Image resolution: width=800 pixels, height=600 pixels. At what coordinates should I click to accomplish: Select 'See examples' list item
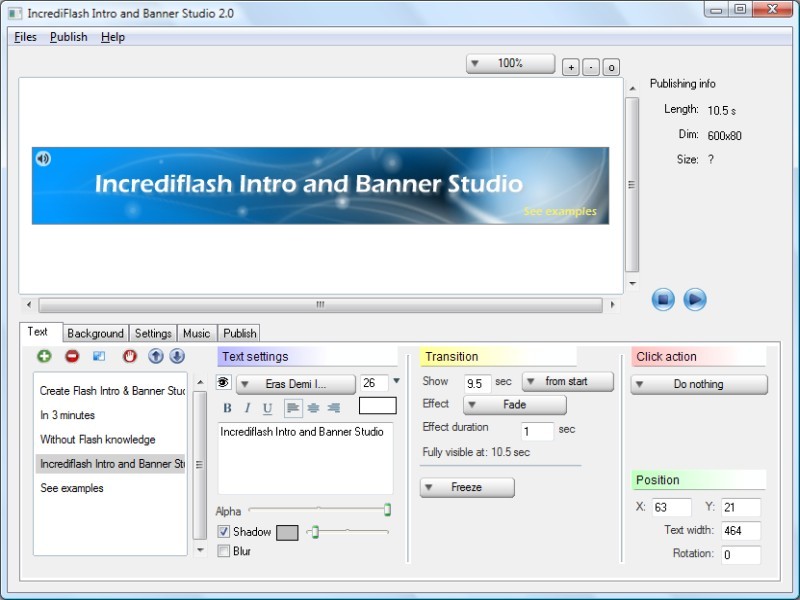[x=111, y=488]
